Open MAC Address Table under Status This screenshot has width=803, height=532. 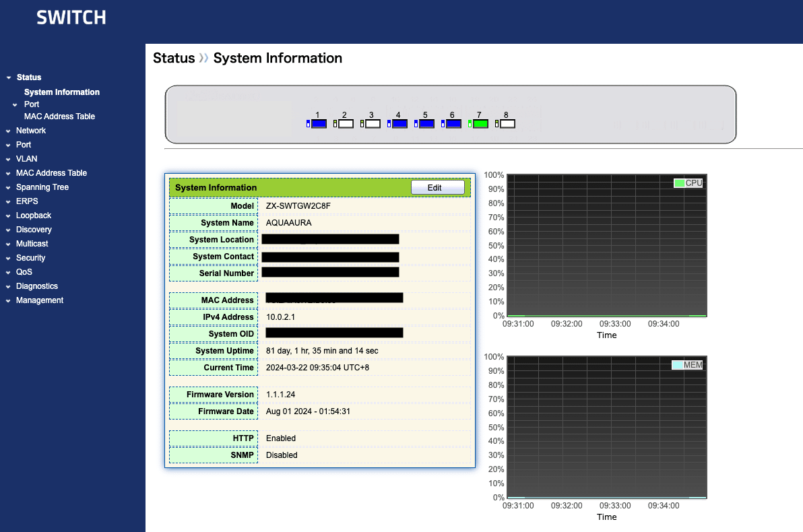pos(59,117)
